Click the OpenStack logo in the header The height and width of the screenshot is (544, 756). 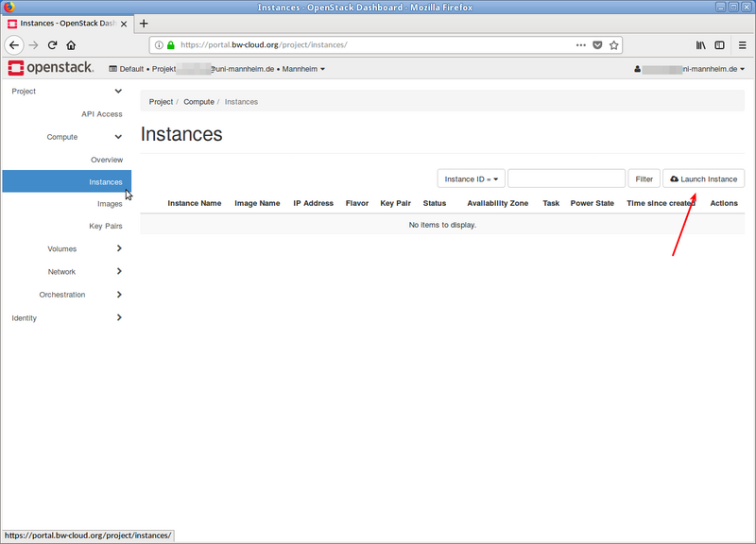click(x=46, y=67)
